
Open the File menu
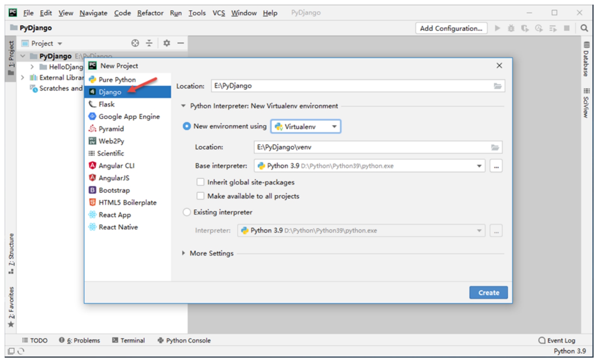pyautogui.click(x=28, y=13)
